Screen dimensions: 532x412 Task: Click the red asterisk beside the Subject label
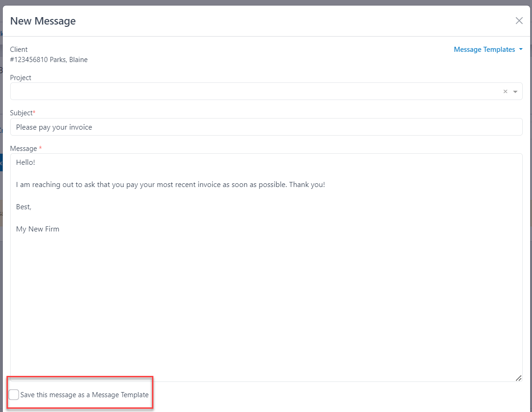[34, 111]
